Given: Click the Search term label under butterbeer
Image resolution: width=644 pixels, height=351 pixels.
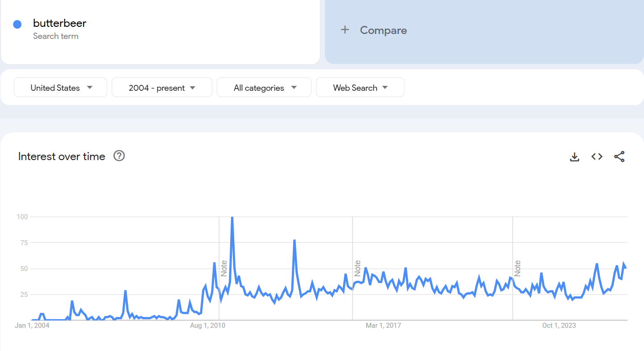Looking at the screenshot, I should pyautogui.click(x=56, y=36).
